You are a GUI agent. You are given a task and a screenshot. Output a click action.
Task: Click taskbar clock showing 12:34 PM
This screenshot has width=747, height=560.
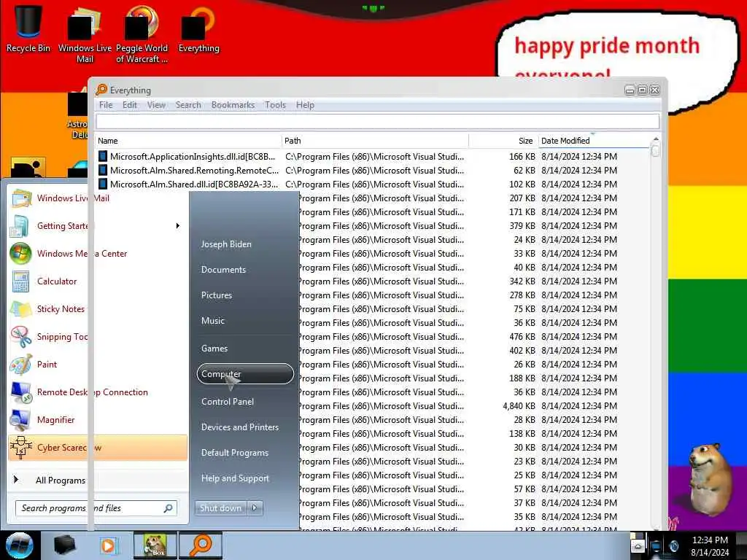(x=710, y=546)
